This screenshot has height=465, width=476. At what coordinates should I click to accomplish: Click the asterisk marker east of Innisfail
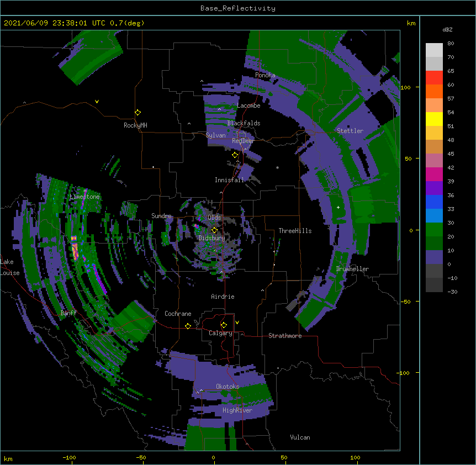coord(277,167)
